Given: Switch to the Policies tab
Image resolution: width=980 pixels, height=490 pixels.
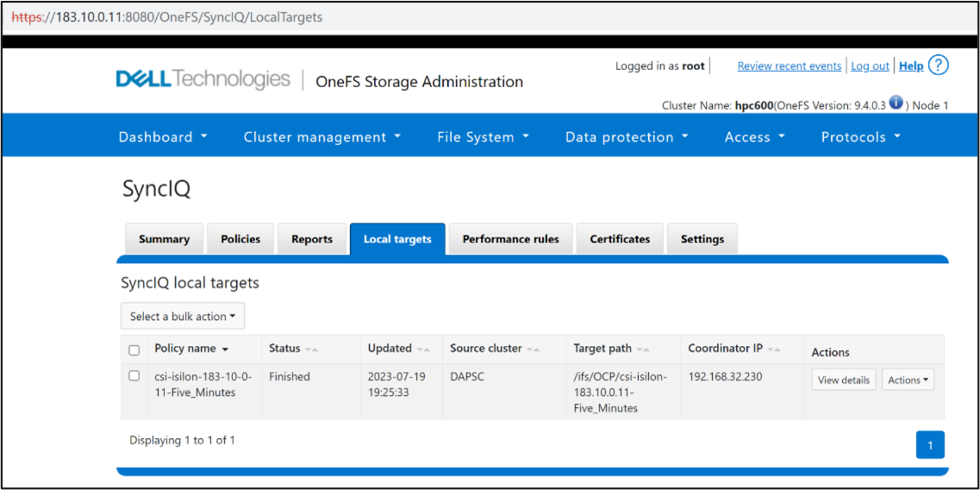Looking at the screenshot, I should (241, 239).
